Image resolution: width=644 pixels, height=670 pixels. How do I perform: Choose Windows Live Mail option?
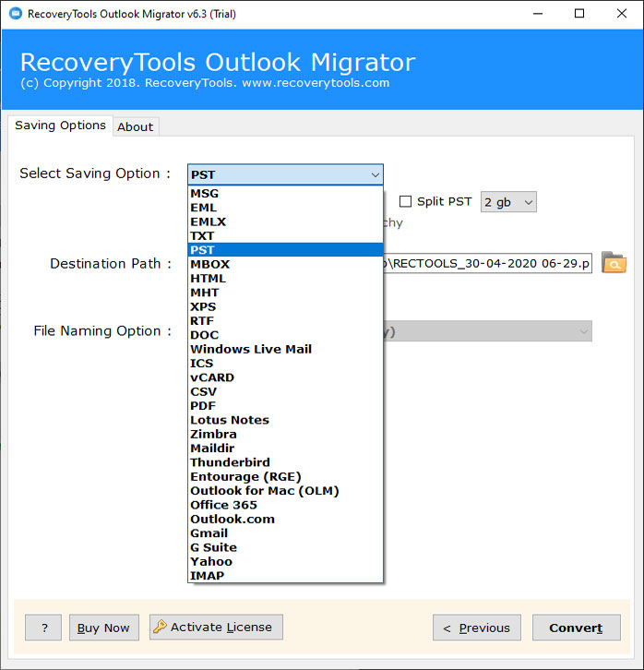pos(285,349)
